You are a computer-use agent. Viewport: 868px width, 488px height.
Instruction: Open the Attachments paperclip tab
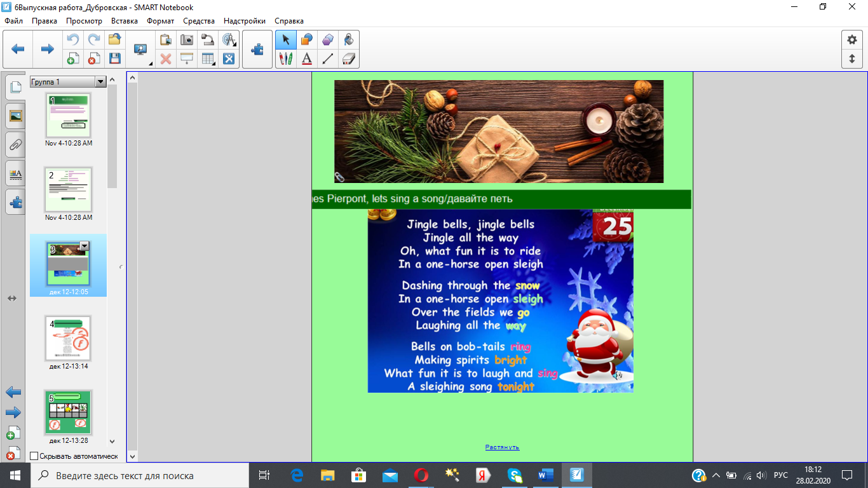tap(16, 144)
